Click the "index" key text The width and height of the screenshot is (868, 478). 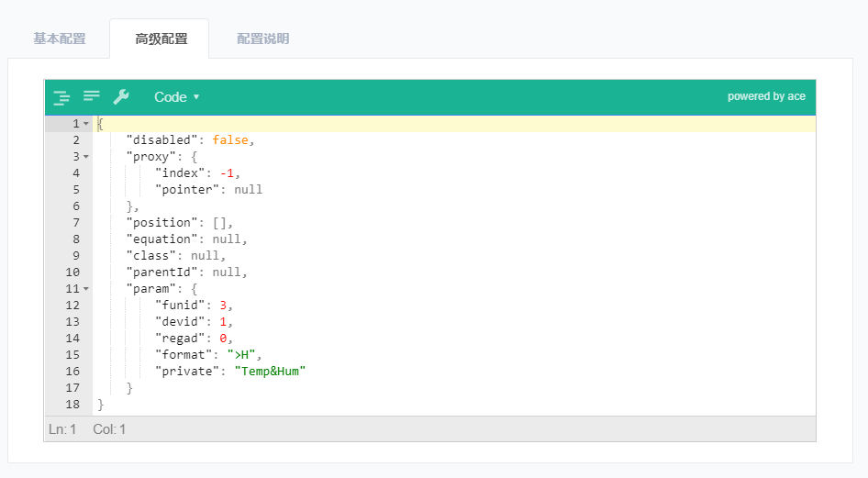(x=180, y=173)
